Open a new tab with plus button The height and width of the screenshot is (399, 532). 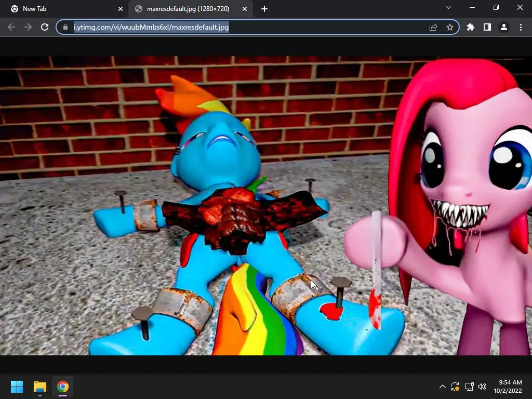(264, 9)
